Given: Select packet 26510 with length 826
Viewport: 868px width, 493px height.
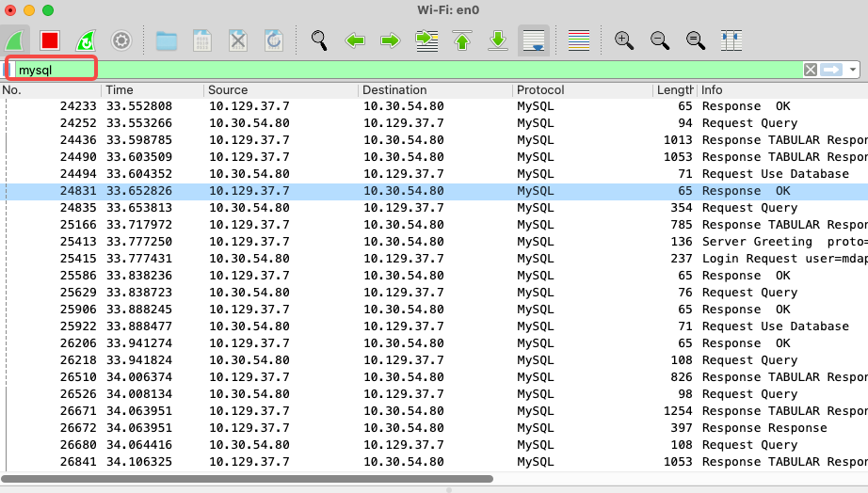Looking at the screenshot, I should [x=434, y=376].
